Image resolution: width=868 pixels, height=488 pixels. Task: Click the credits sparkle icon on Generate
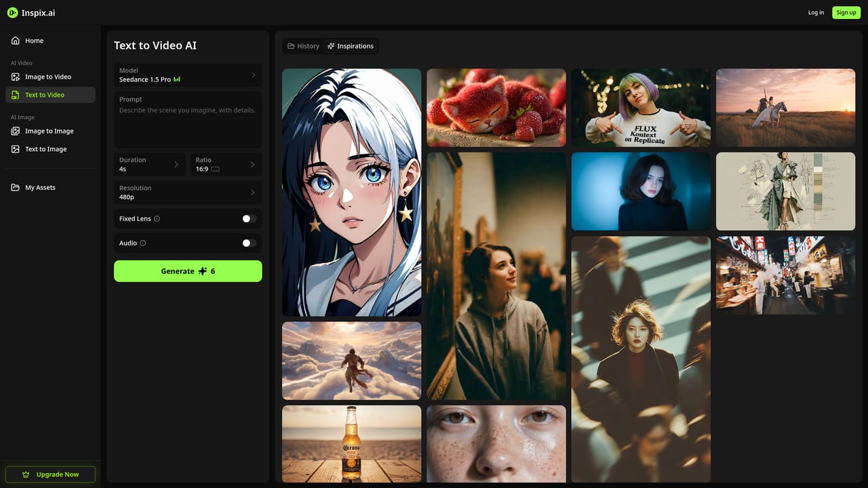pos(202,271)
